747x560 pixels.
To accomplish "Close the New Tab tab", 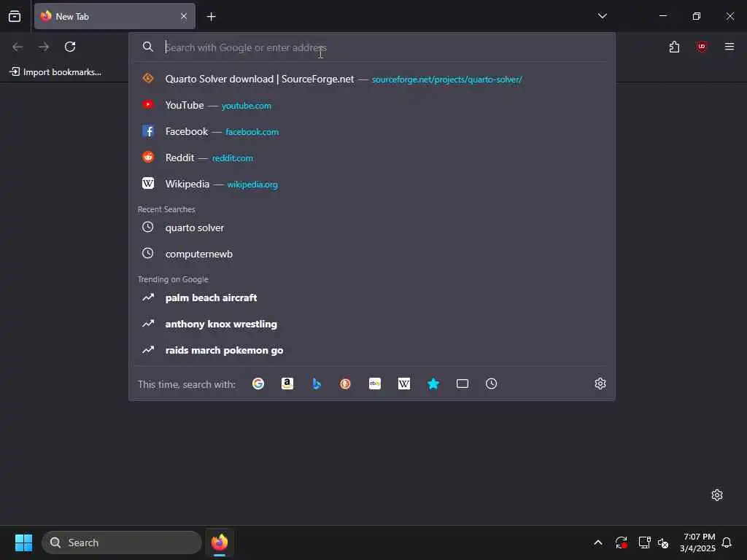I will pyautogui.click(x=184, y=16).
